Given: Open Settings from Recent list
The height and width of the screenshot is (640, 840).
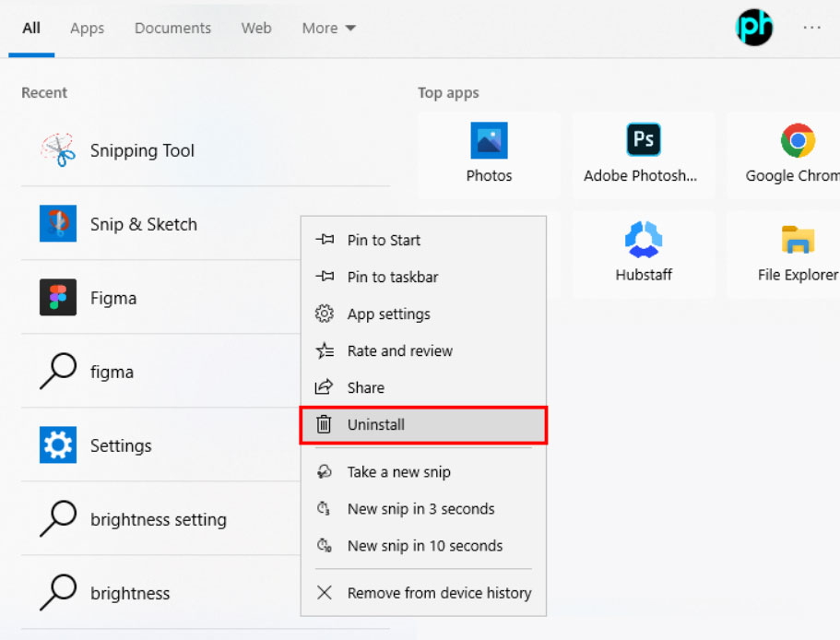Looking at the screenshot, I should (160, 445).
